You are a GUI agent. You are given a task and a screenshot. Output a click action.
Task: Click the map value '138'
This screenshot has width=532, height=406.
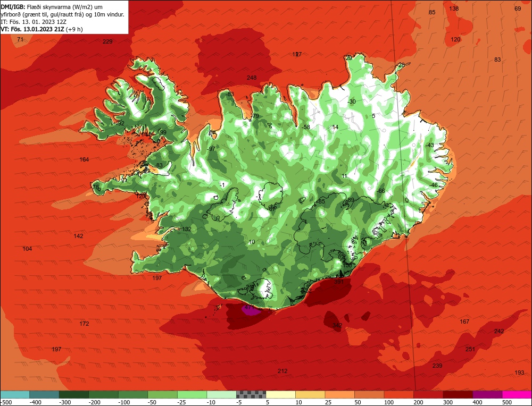pyautogui.click(x=454, y=9)
